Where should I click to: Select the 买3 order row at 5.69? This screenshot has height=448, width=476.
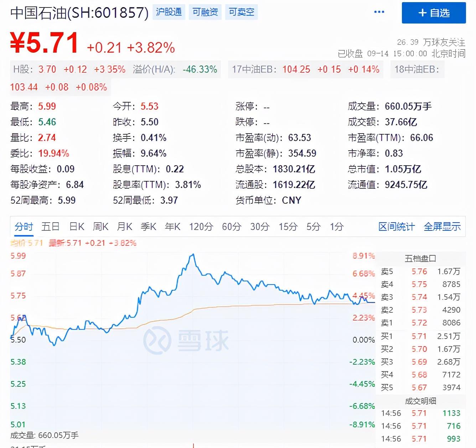coord(420,362)
